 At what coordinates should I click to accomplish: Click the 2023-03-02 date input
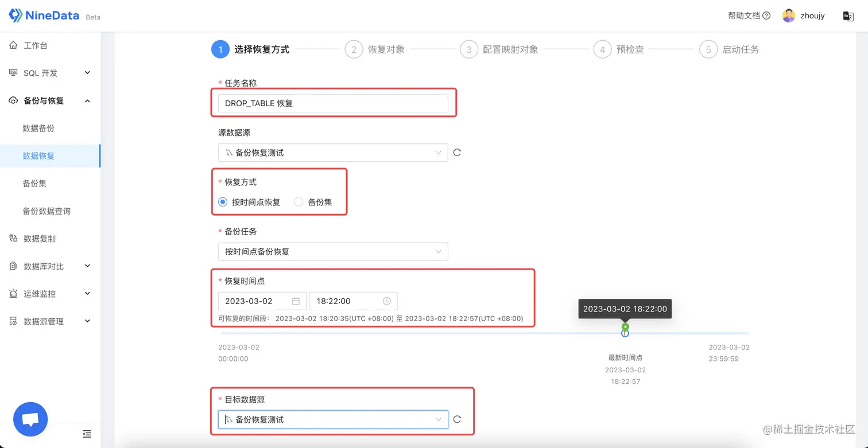262,301
